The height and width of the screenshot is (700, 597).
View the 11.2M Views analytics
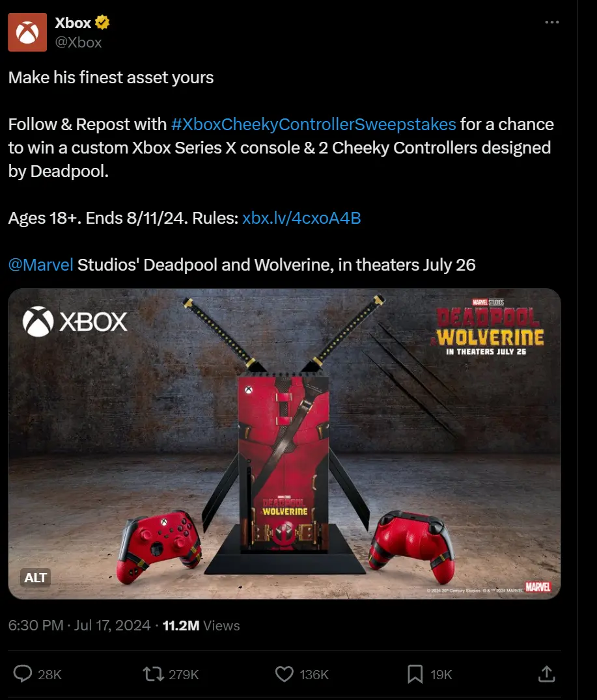pos(201,625)
